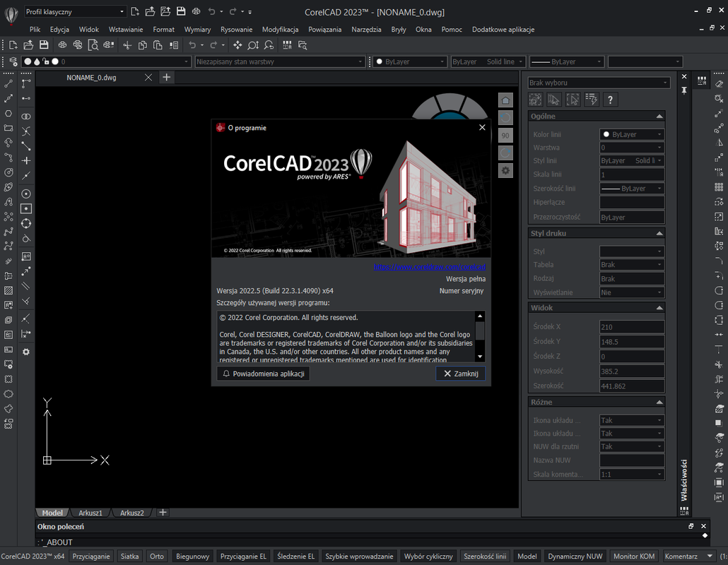This screenshot has width=728, height=565.
Task: Select the Rectangle drawing tool
Action: pos(8,128)
